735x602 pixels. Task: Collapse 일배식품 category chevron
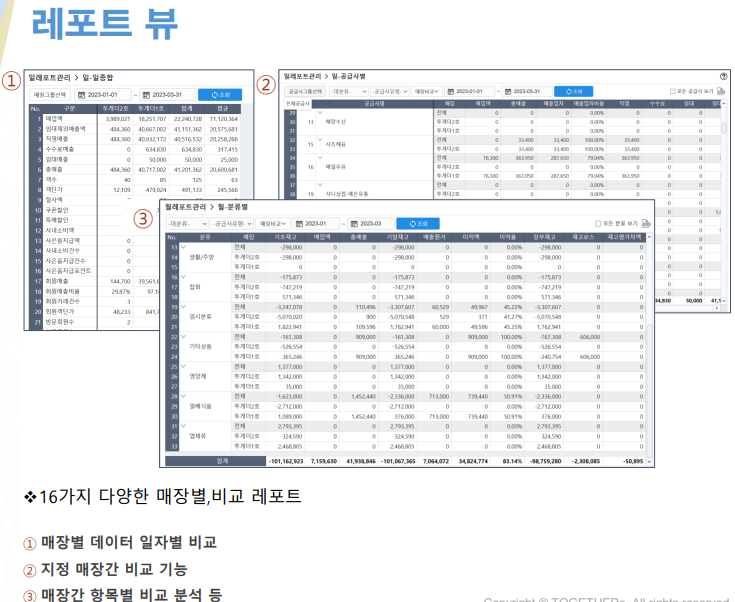coord(183,396)
